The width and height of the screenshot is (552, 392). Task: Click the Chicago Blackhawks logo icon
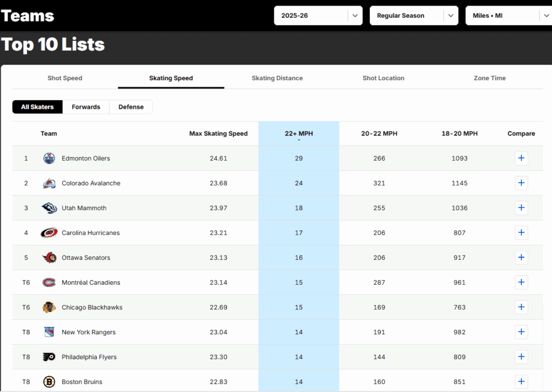[x=49, y=307]
